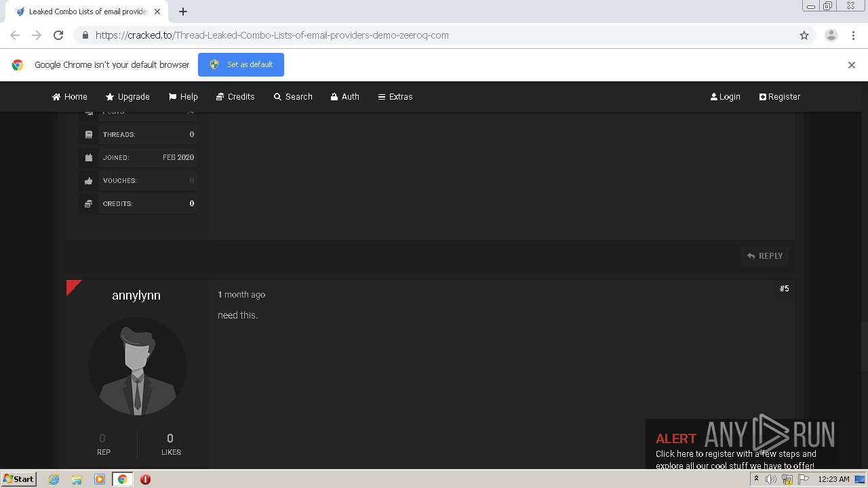Screen dimensions: 868x488
Task: Reply to the post above annylynn's
Action: click(x=765, y=256)
